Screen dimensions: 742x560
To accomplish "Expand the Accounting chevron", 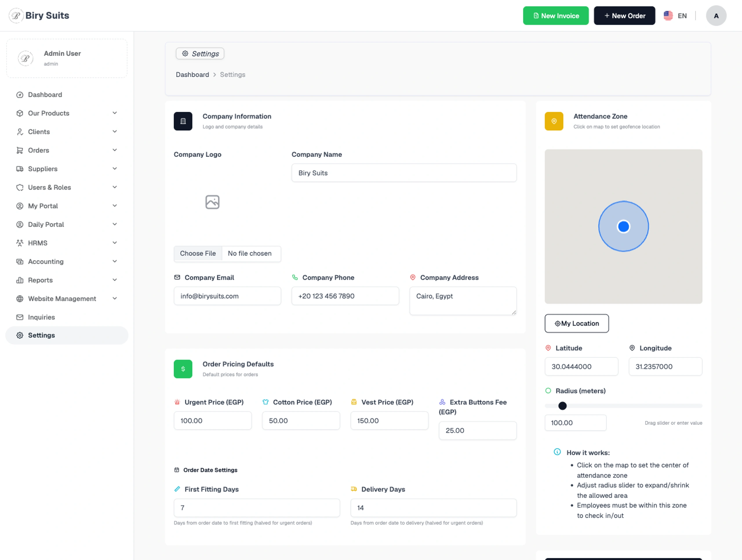I will pos(115,261).
